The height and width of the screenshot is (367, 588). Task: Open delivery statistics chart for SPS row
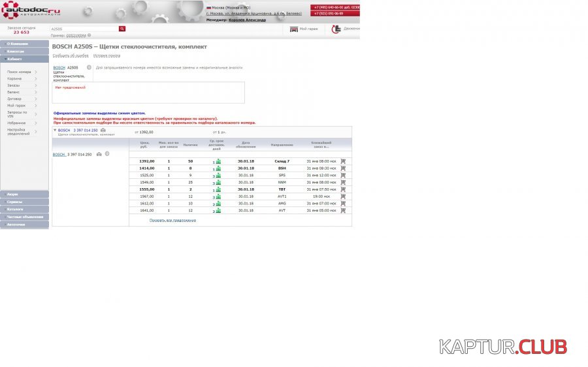pos(218,176)
